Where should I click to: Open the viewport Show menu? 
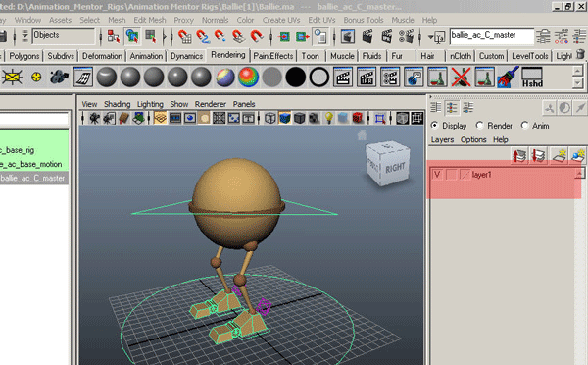click(x=179, y=104)
